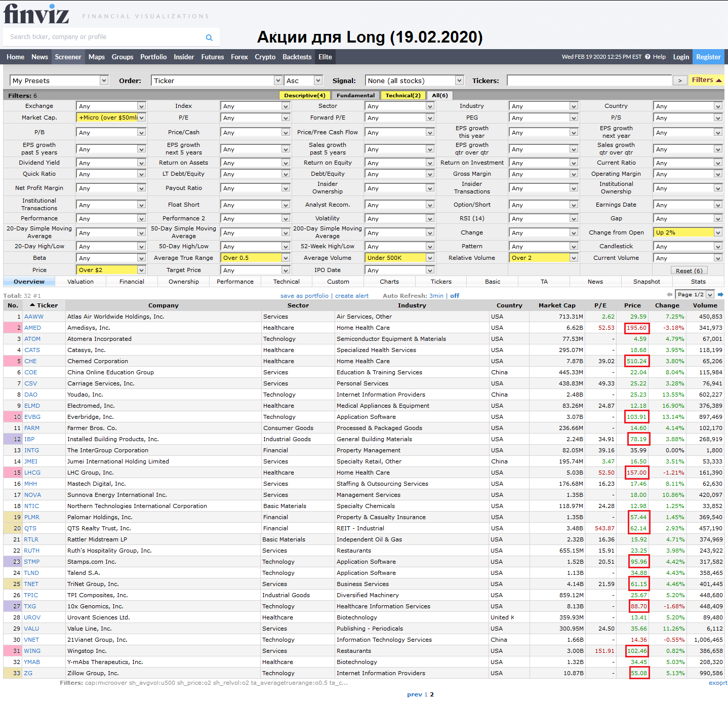Viewport: 728px width, 702px height.
Task: Go to next results page arrow
Action: click(x=720, y=294)
